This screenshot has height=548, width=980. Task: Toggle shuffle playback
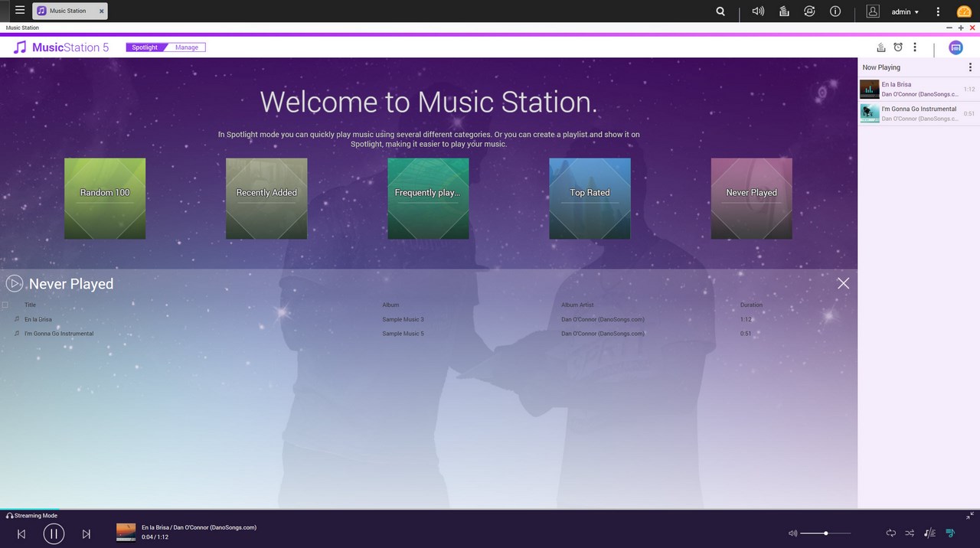pyautogui.click(x=910, y=533)
